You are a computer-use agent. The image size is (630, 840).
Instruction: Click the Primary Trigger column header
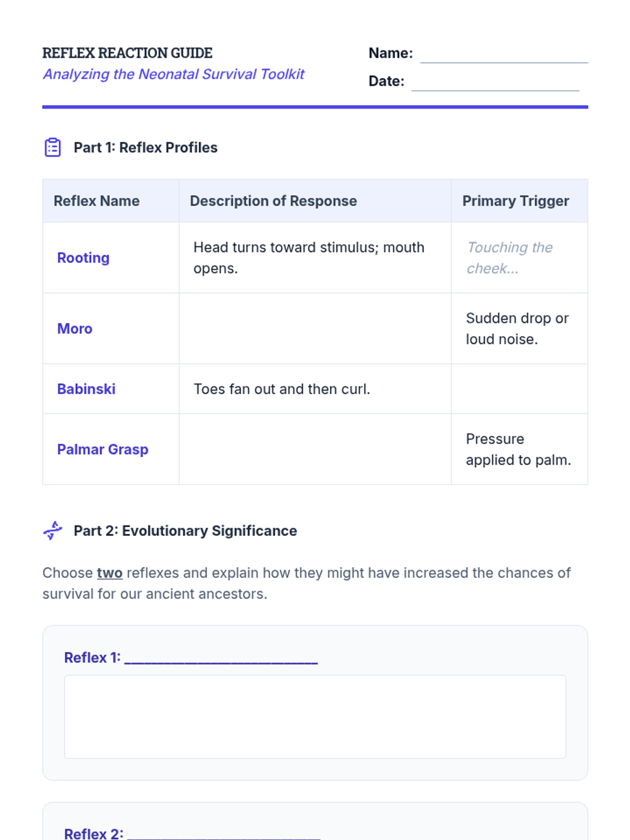(516, 201)
